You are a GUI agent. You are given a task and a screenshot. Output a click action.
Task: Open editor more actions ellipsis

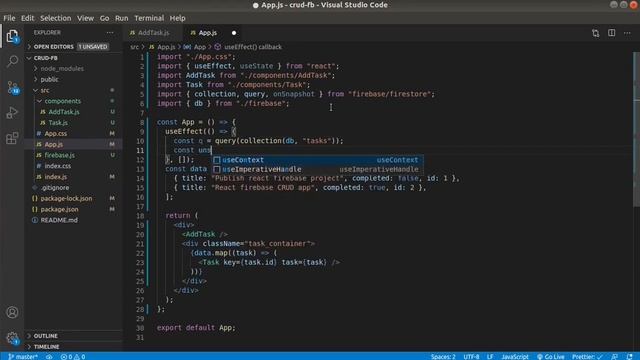627,33
